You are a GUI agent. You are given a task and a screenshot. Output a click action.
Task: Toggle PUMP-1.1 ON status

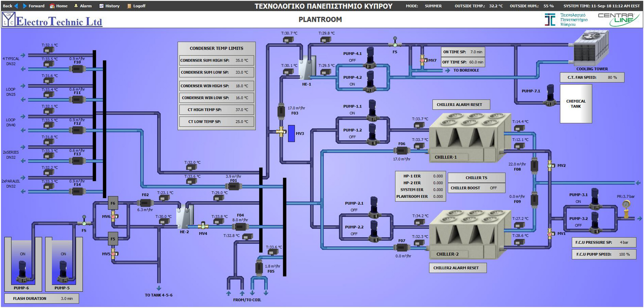coord(352,113)
